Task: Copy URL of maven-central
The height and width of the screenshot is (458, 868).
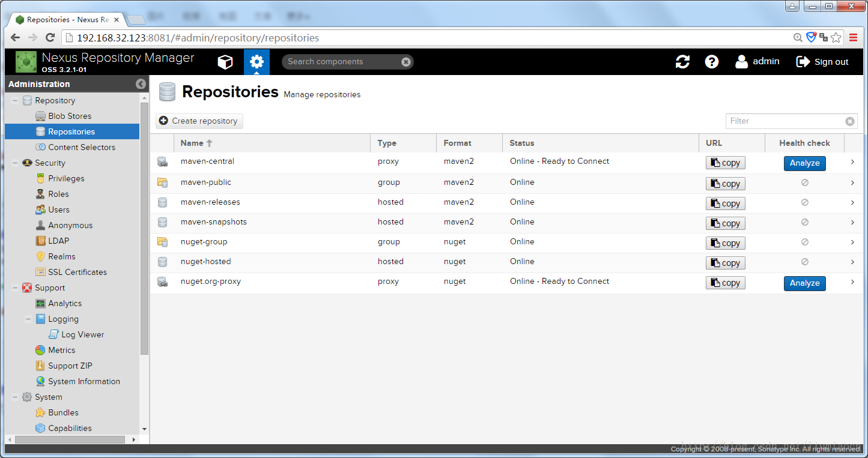Action: point(726,163)
